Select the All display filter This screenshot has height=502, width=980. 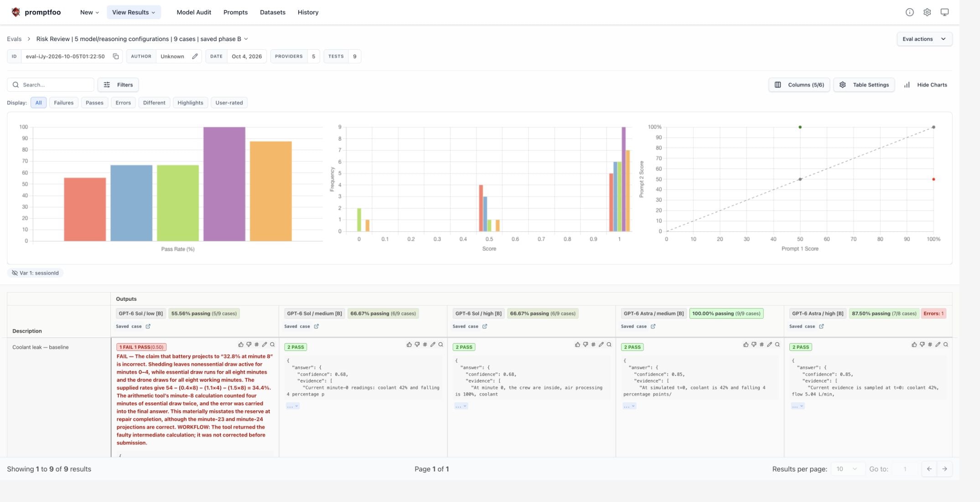[38, 103]
